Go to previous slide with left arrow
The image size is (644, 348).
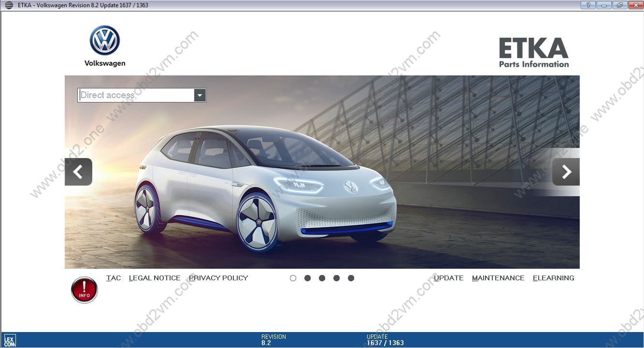coord(78,172)
